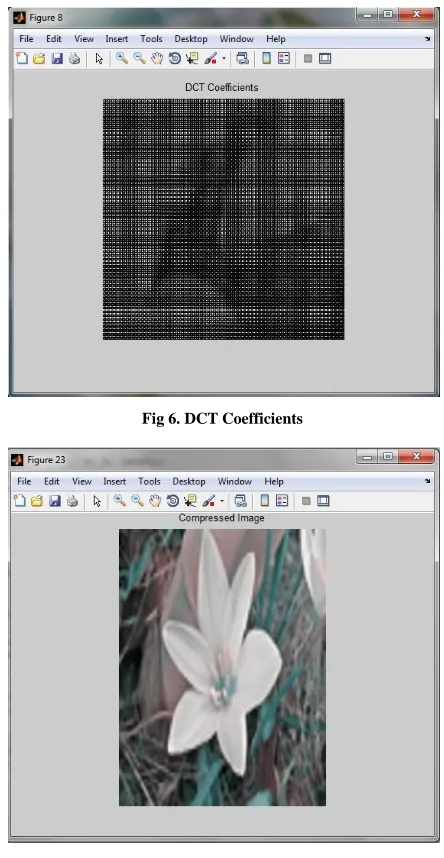Click Link Plot icon in Figure 8 toolbar
The image size is (444, 858).
243,59
